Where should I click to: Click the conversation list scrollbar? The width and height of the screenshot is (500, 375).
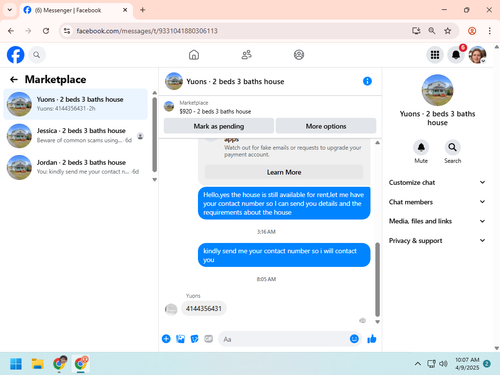154,134
